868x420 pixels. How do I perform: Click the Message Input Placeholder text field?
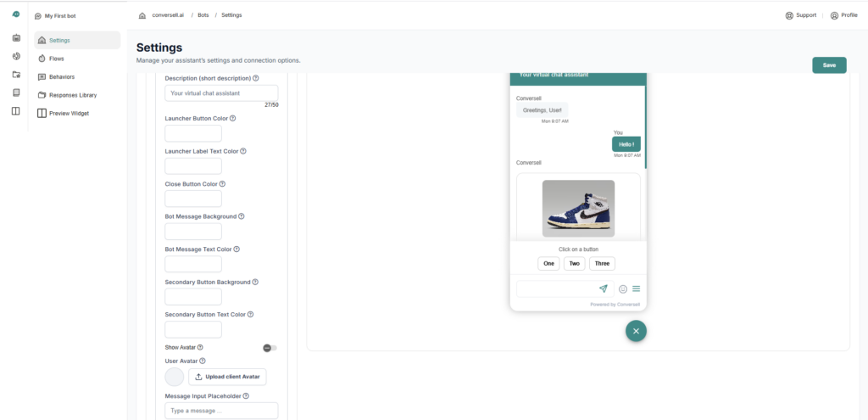(221, 411)
